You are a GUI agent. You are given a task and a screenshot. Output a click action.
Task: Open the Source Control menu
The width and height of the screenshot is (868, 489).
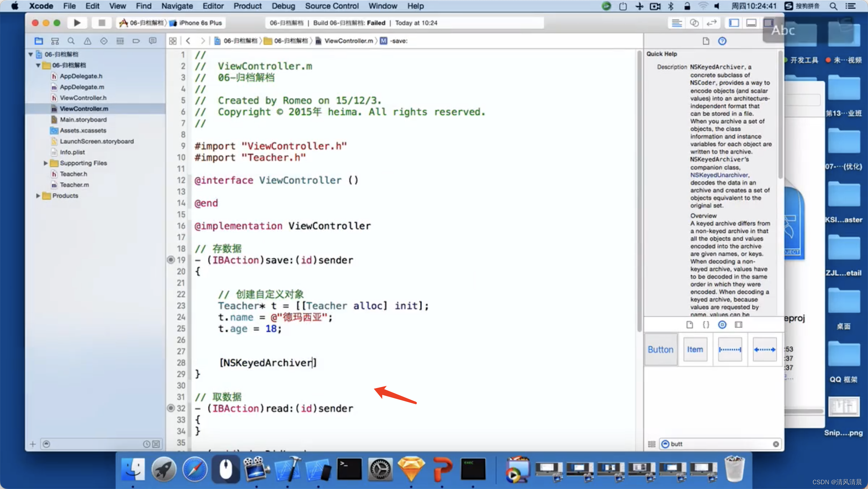(332, 6)
